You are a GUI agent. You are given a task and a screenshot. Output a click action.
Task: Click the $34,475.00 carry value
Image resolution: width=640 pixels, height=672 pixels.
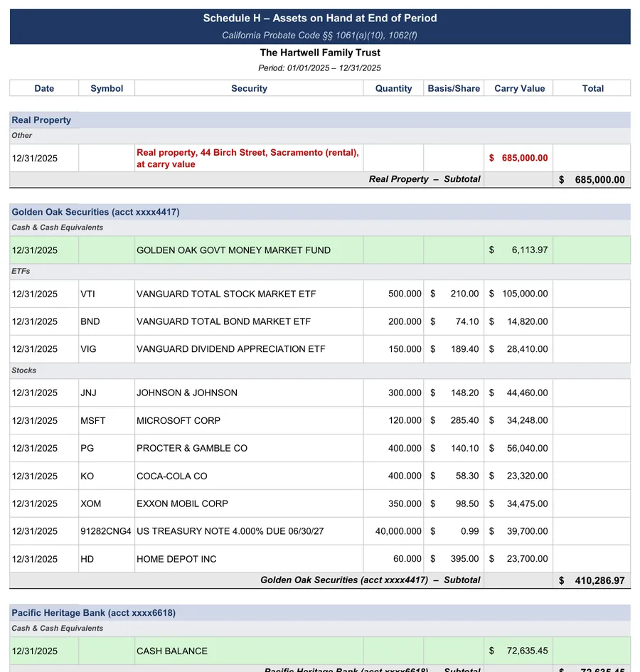[518, 503]
